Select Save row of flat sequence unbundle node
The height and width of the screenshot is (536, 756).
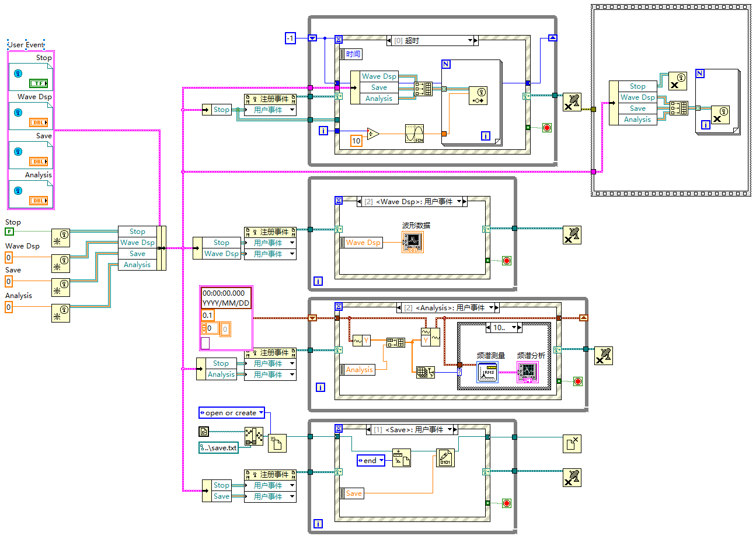(637, 108)
